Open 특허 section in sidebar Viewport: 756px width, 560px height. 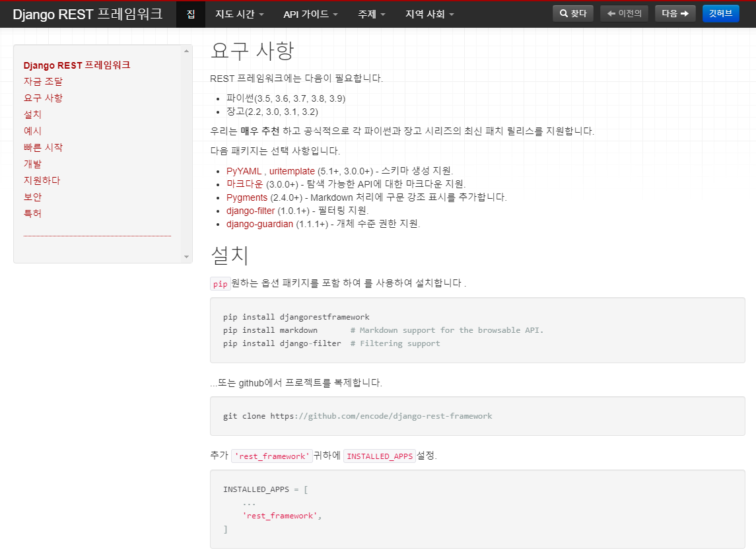click(x=32, y=213)
